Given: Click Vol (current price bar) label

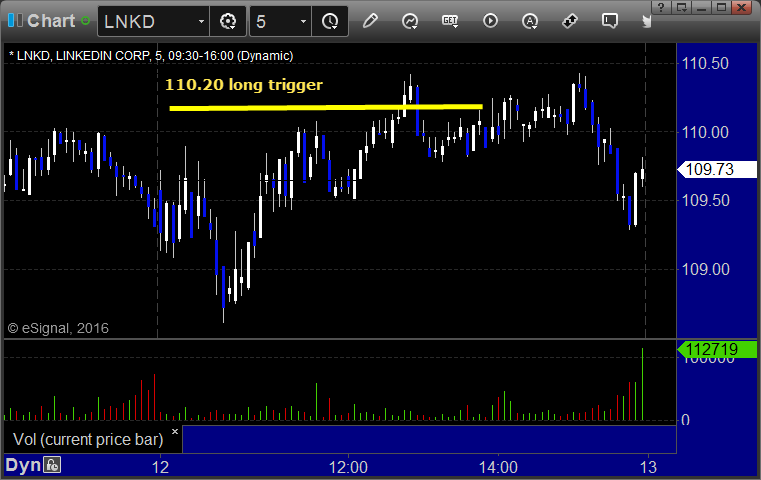Looking at the screenshot, I should 88,440.
